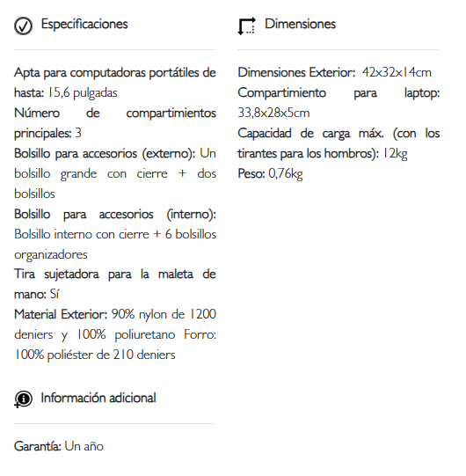
Task: Click the Especificaciones checkmark icon
Action: click(23, 26)
